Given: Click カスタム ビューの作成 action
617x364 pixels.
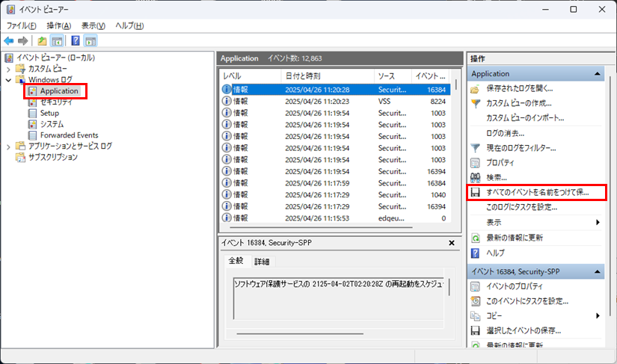Looking at the screenshot, I should pos(518,103).
